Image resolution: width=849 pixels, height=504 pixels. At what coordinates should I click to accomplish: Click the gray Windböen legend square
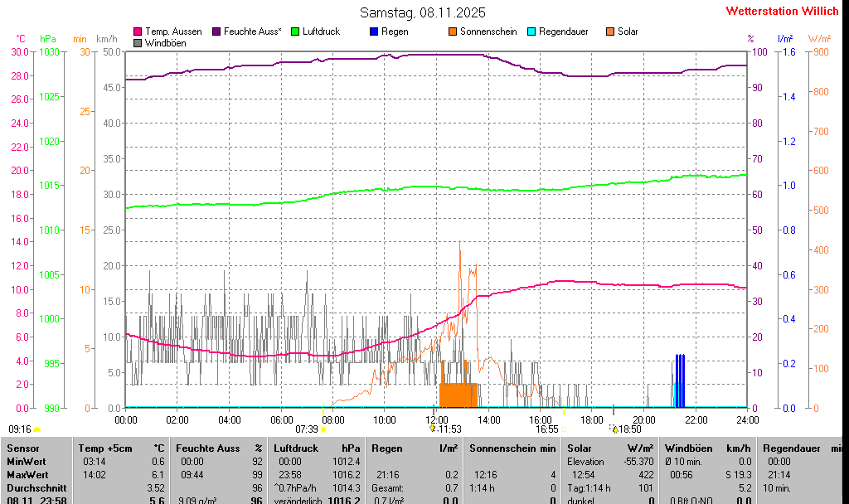point(138,42)
